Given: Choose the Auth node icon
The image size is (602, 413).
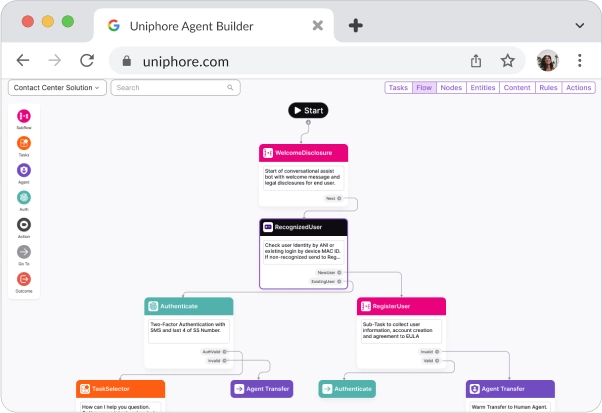Looking at the screenshot, I should [23, 198].
